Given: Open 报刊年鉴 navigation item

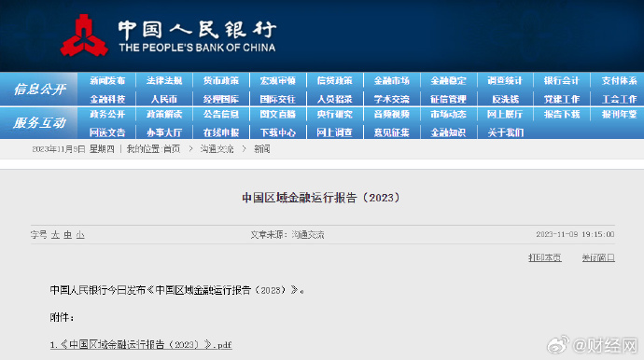Looking at the screenshot, I should click(x=619, y=114).
